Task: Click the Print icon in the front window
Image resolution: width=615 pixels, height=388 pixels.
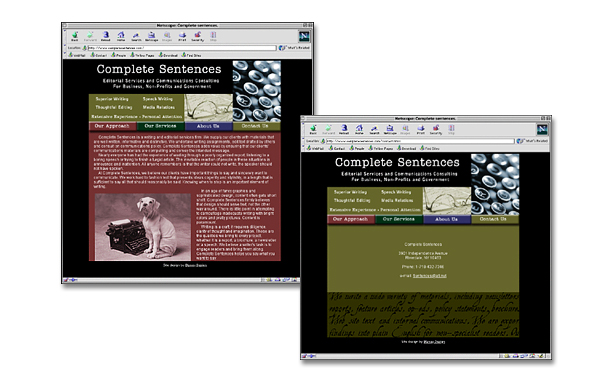Action: tap(421, 129)
